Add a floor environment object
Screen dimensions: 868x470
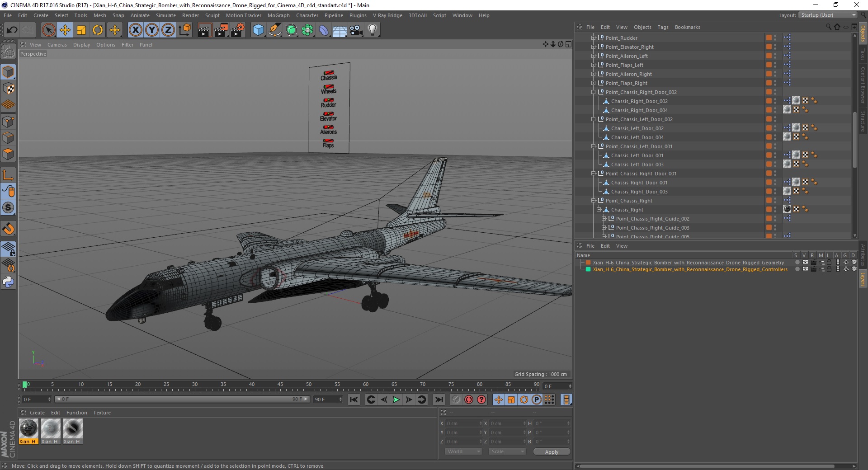(340, 30)
